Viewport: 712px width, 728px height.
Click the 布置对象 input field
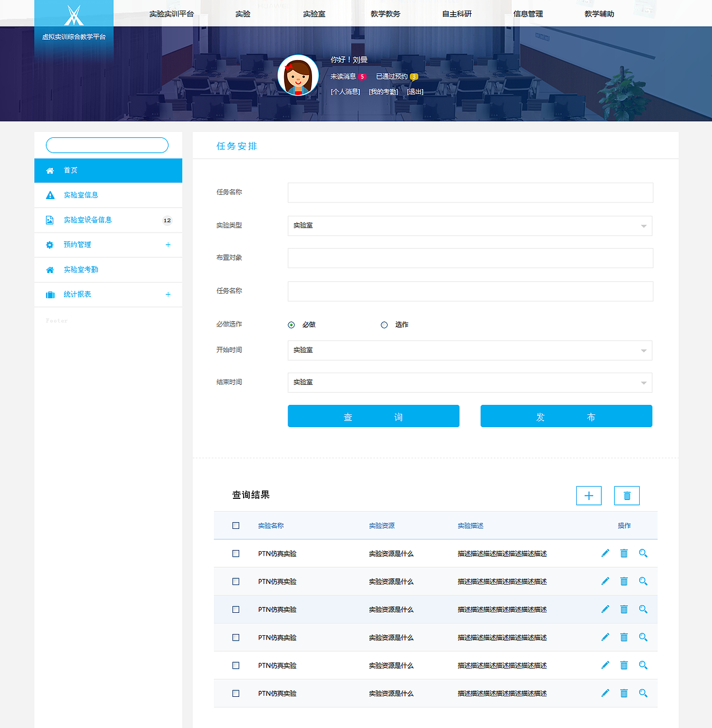[x=471, y=258]
